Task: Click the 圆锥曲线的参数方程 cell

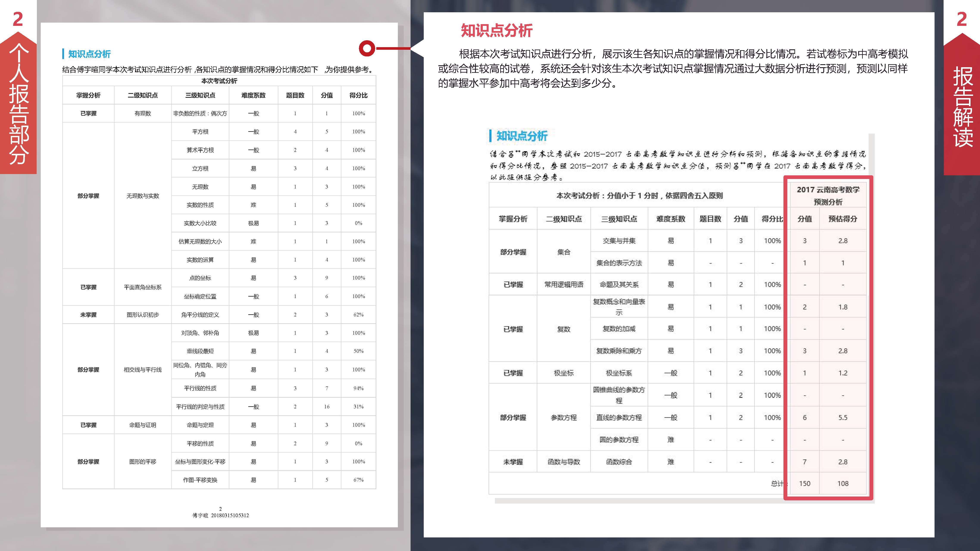Action: click(619, 395)
